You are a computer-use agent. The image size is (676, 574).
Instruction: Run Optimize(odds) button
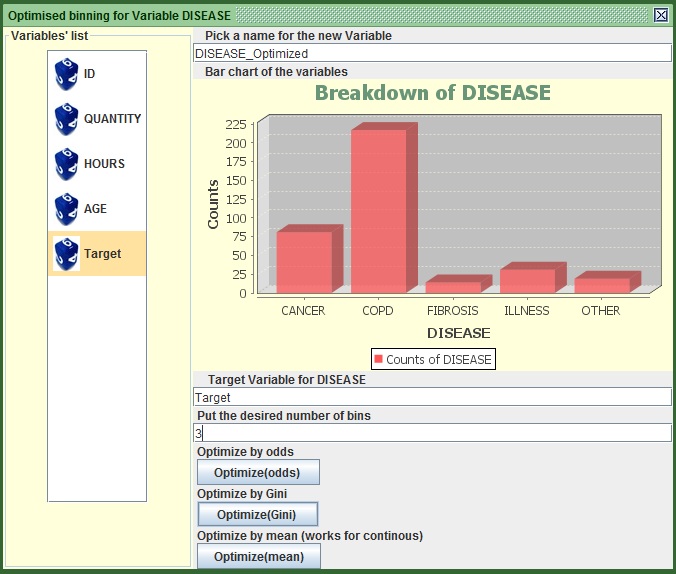pos(258,472)
